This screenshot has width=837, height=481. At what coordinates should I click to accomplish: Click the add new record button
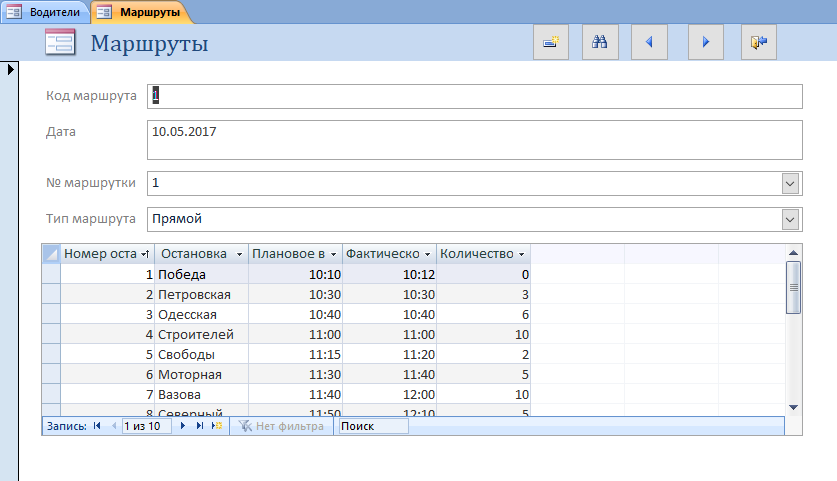pos(551,42)
